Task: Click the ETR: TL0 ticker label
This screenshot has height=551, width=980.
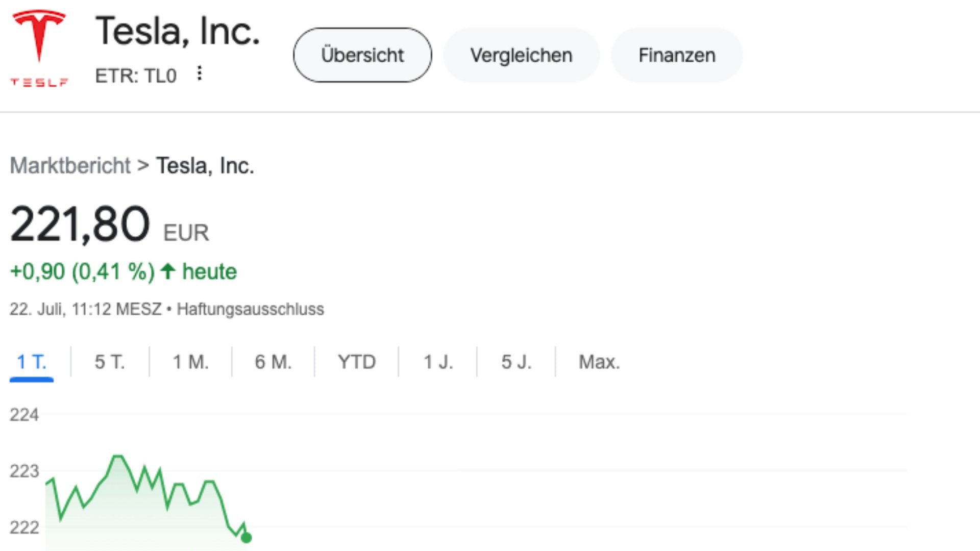Action: (136, 76)
